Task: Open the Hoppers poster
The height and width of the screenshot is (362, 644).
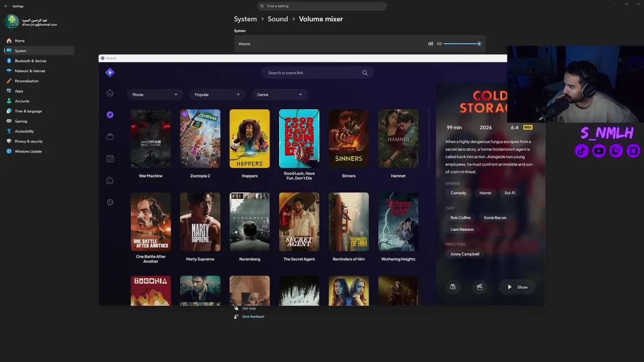Action: pyautogui.click(x=250, y=139)
